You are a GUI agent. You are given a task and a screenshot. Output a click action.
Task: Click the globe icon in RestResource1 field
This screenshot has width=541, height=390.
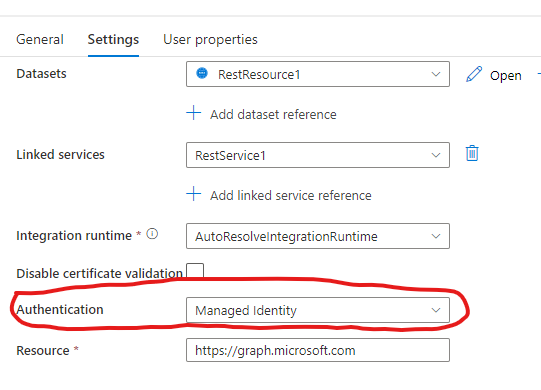202,73
